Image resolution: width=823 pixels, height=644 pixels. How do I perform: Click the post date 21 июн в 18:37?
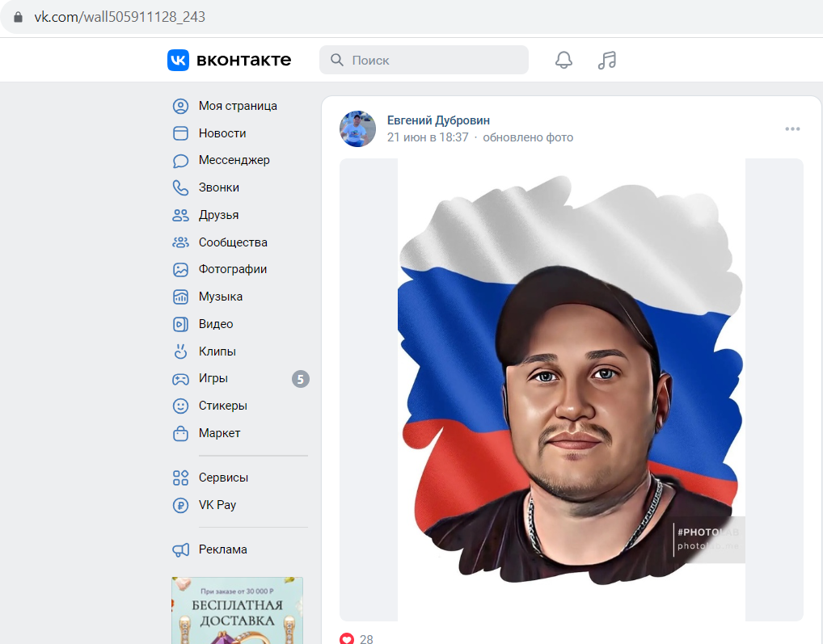coord(428,137)
